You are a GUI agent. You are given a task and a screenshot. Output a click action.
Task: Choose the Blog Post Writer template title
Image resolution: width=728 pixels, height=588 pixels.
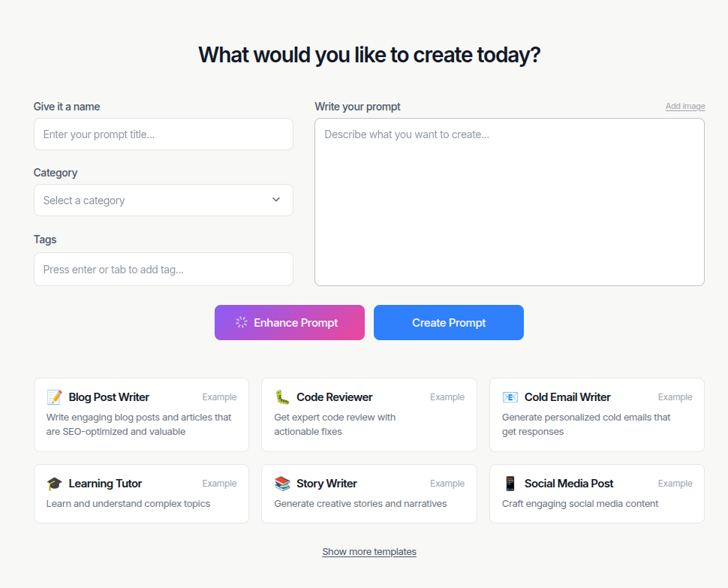pos(109,397)
